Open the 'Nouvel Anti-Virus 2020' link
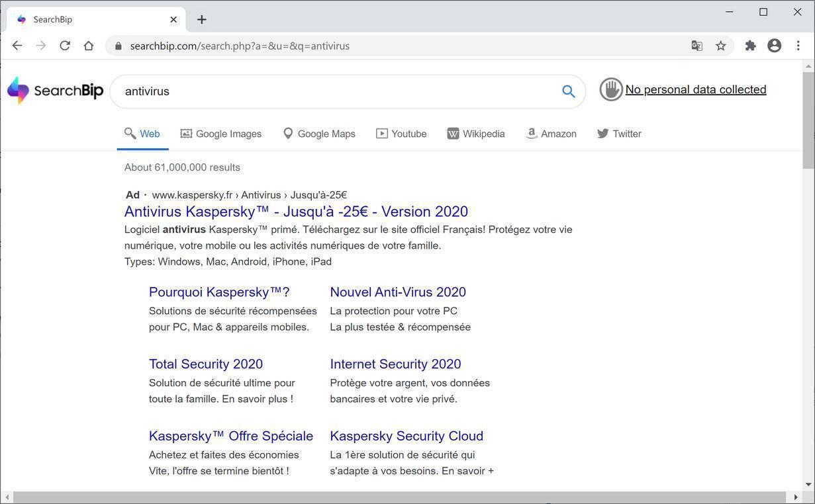 pyautogui.click(x=398, y=292)
